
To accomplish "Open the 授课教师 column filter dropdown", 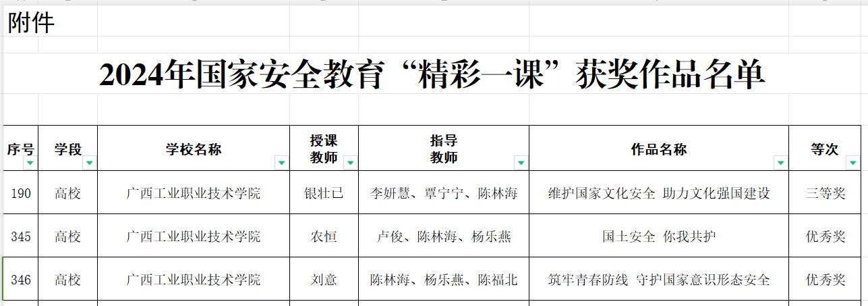I will [350, 163].
